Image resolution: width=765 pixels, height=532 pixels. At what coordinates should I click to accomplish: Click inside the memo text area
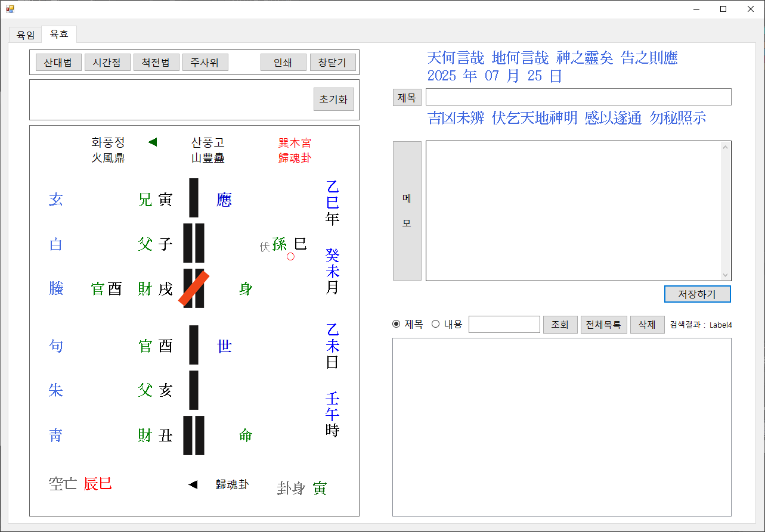click(574, 211)
